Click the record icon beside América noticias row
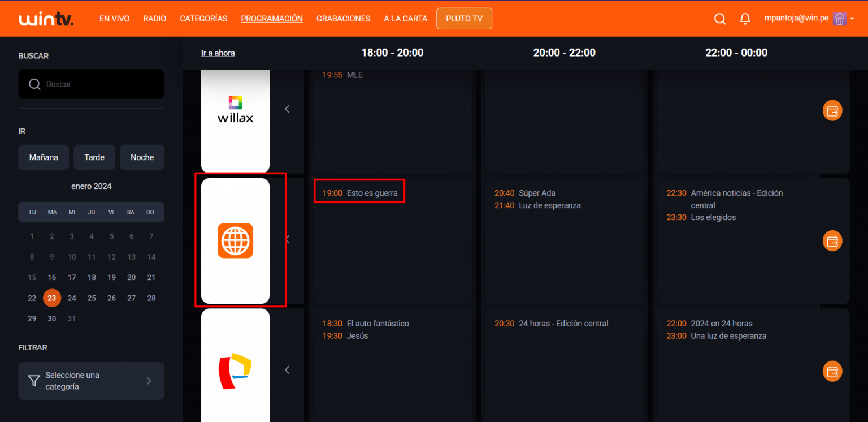The width and height of the screenshot is (868, 422). coord(832,241)
